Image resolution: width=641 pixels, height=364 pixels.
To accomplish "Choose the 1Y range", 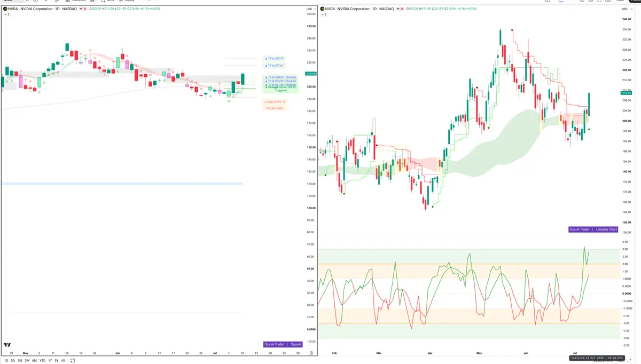I will point(50,360).
